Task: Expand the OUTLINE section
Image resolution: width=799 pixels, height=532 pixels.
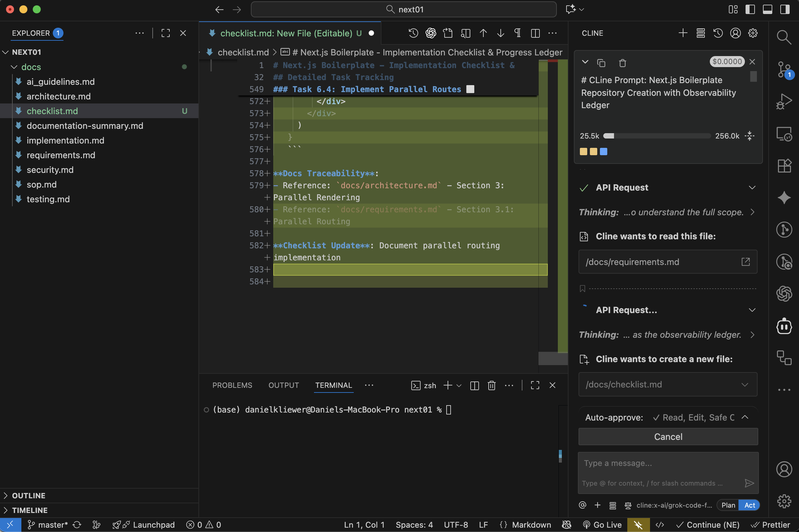Action: [x=28, y=495]
